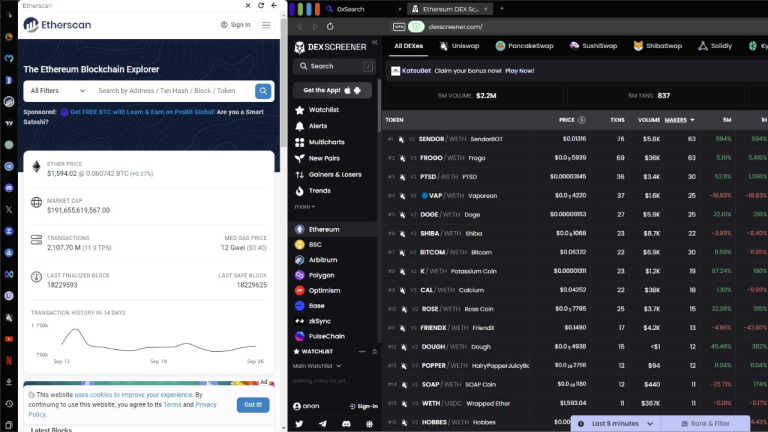Viewport: 768px width, 432px height.
Task: Open the All Filters dropdown on Etherscan
Action: click(57, 91)
